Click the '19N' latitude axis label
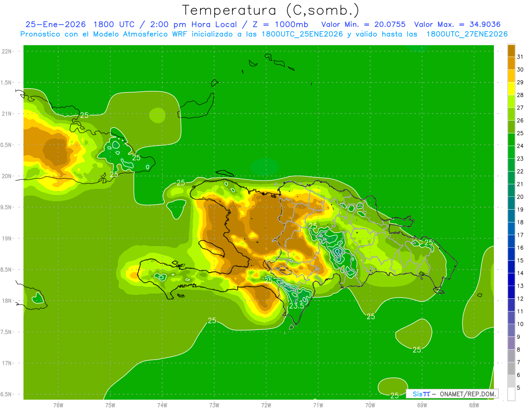This screenshot has width=532, height=411. click(7, 239)
